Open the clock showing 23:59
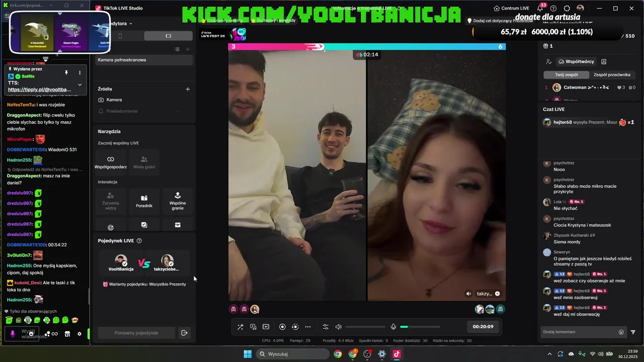The image size is (644, 362). click(x=628, y=354)
